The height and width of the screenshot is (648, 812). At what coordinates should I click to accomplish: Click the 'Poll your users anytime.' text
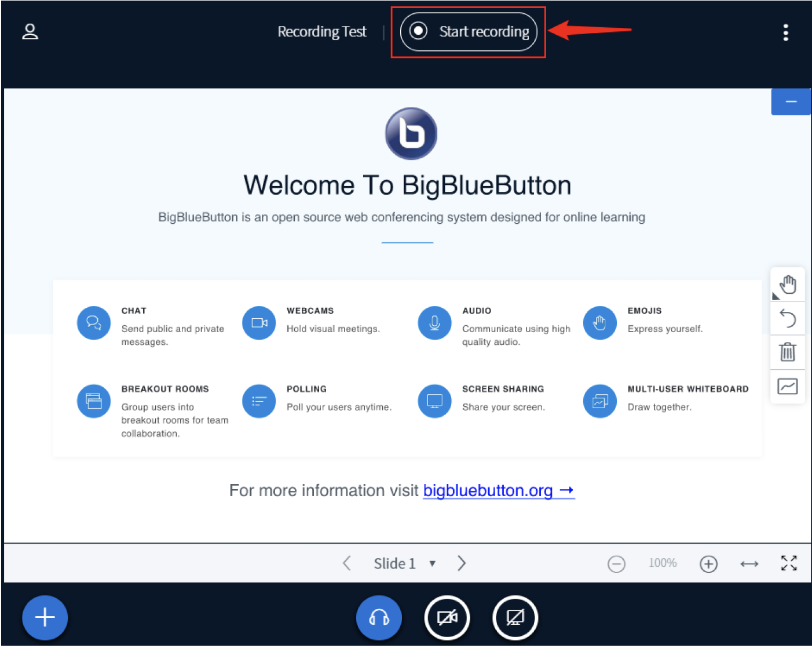(339, 407)
